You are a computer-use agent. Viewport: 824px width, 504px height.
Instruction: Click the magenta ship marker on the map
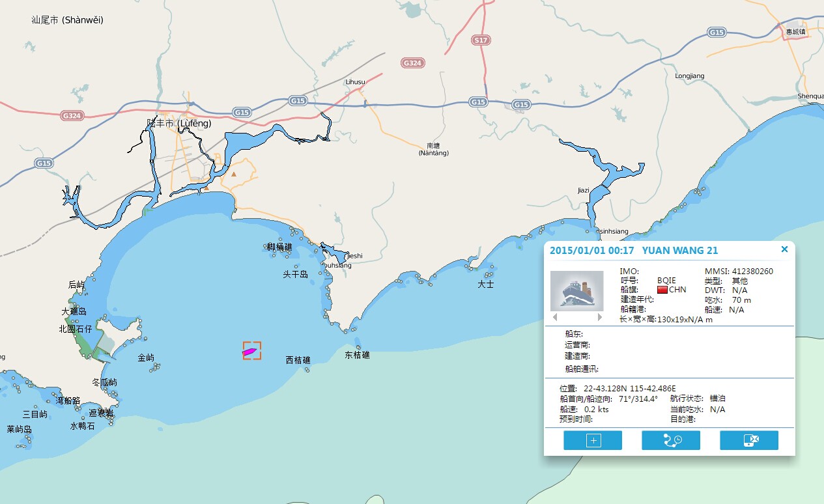coord(249,352)
